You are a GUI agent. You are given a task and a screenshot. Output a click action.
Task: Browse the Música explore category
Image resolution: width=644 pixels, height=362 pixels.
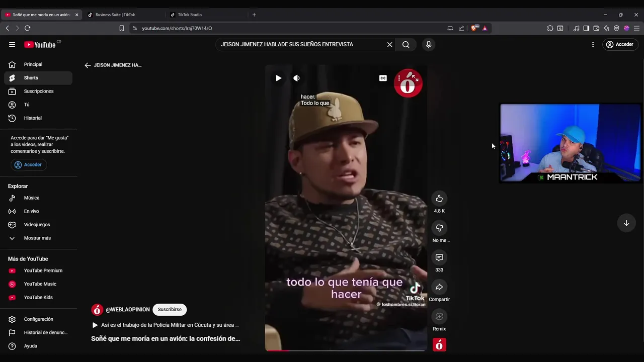[38, 198]
